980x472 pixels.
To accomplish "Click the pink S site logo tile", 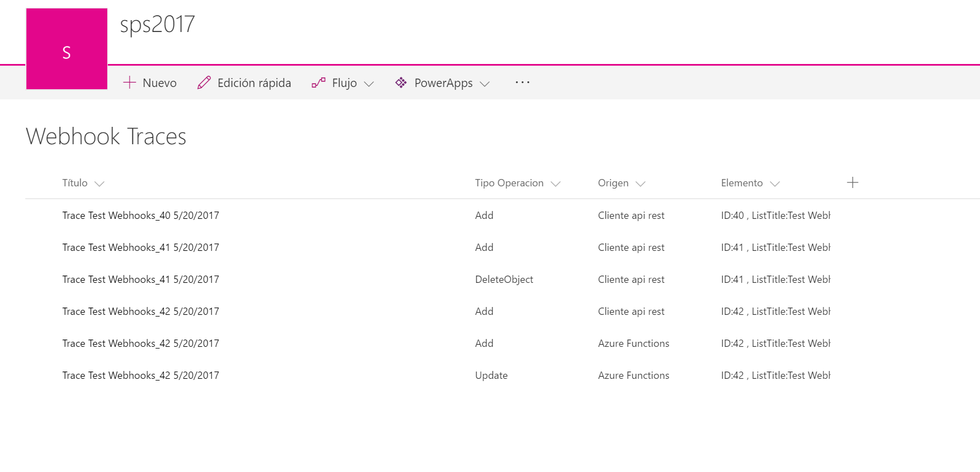I will tap(66, 49).
